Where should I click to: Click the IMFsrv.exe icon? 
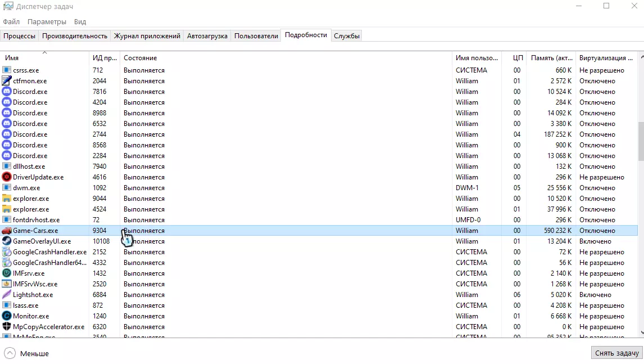7,273
